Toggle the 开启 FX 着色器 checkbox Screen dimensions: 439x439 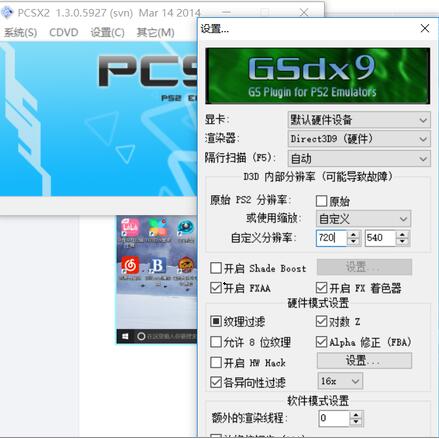point(321,288)
